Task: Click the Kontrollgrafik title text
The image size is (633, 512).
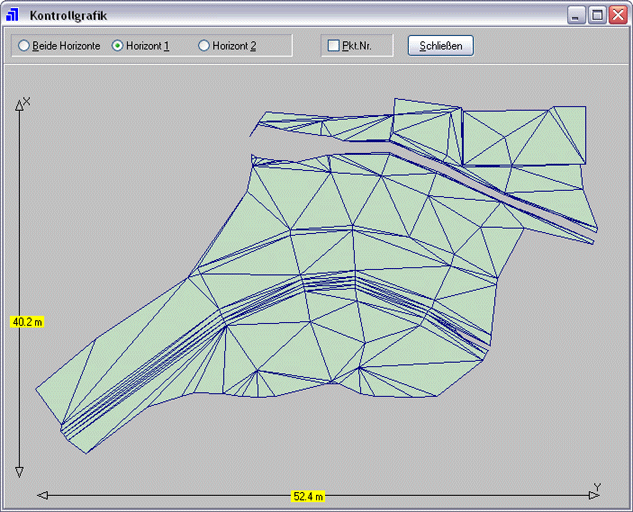Action: click(68, 16)
